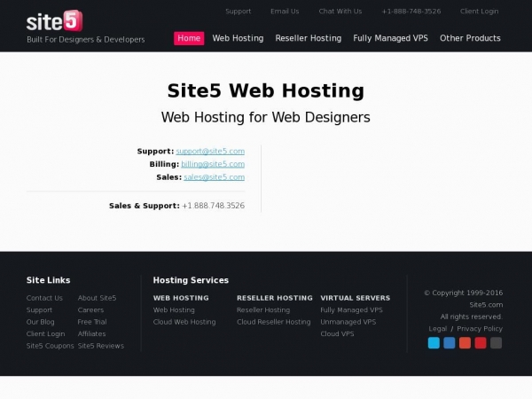Open Free Trial footer link
The width and height of the screenshot is (532, 399).
pyautogui.click(x=92, y=322)
